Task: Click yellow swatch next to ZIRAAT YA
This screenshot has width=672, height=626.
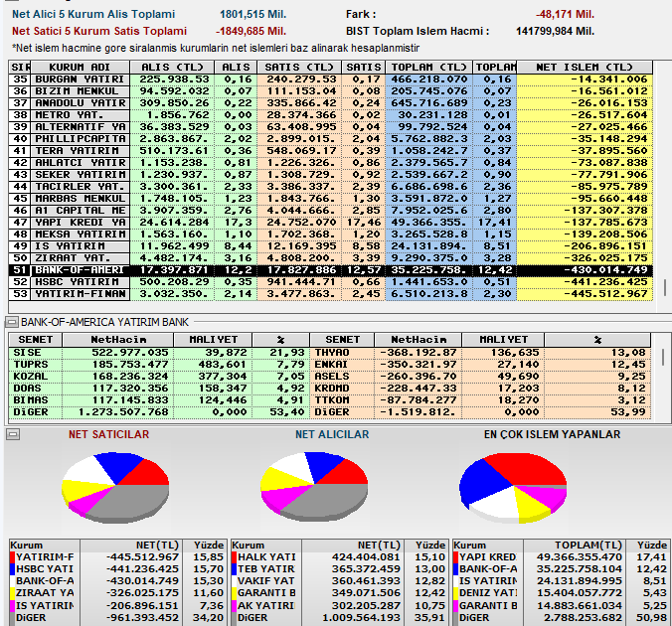Action: (x=13, y=593)
